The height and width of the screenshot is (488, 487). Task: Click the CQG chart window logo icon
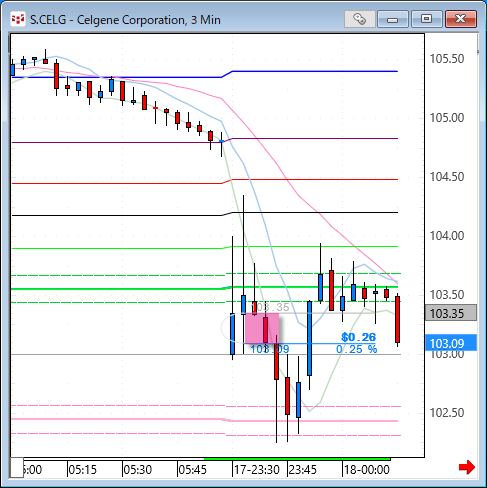point(18,19)
